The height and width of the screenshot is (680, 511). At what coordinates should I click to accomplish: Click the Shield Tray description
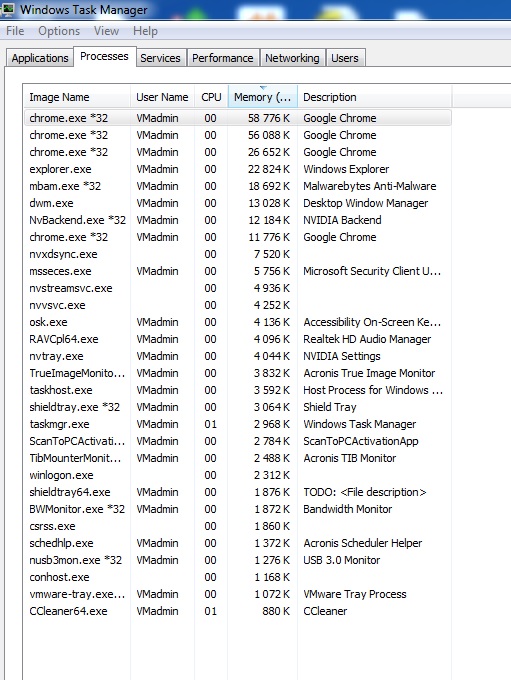pos(330,407)
